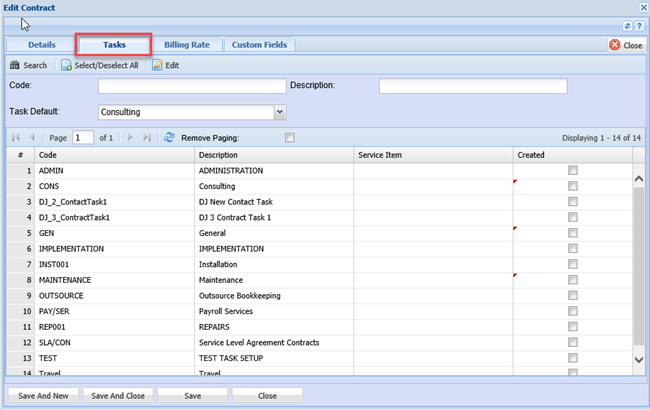Go to the first page
Image resolution: width=650 pixels, height=410 pixels.
(x=15, y=137)
